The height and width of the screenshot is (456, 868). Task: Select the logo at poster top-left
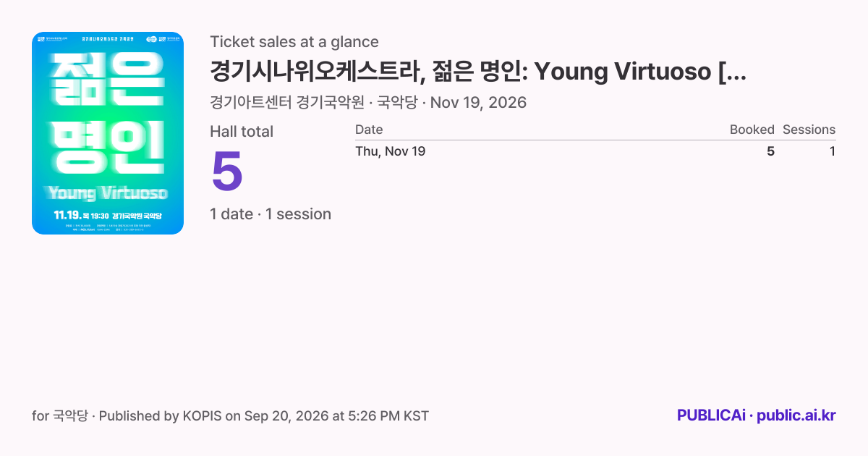click(x=54, y=38)
